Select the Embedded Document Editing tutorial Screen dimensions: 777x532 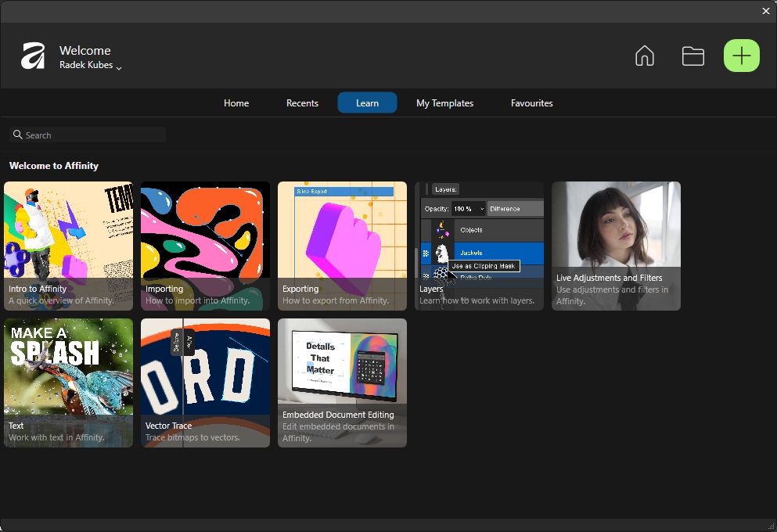point(342,383)
